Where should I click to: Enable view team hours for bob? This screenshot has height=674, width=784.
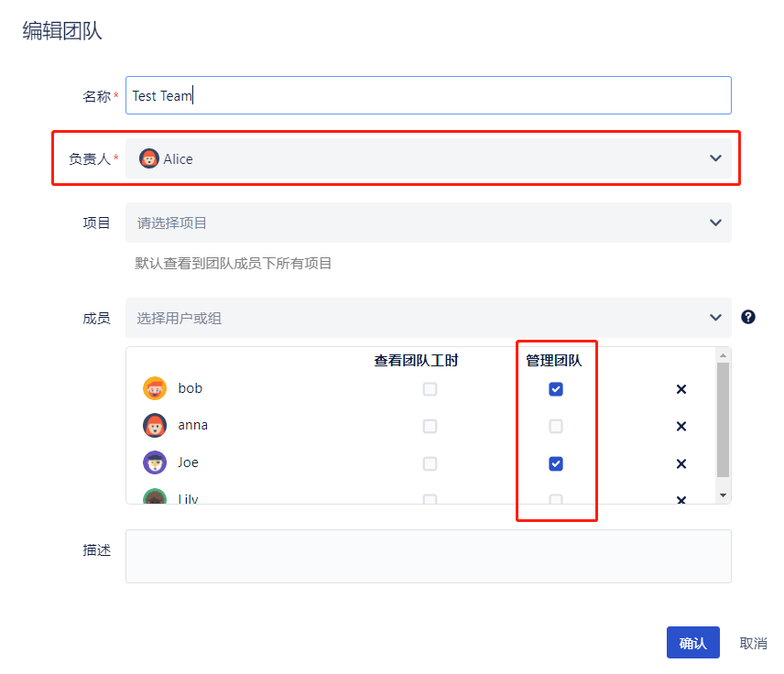point(430,389)
